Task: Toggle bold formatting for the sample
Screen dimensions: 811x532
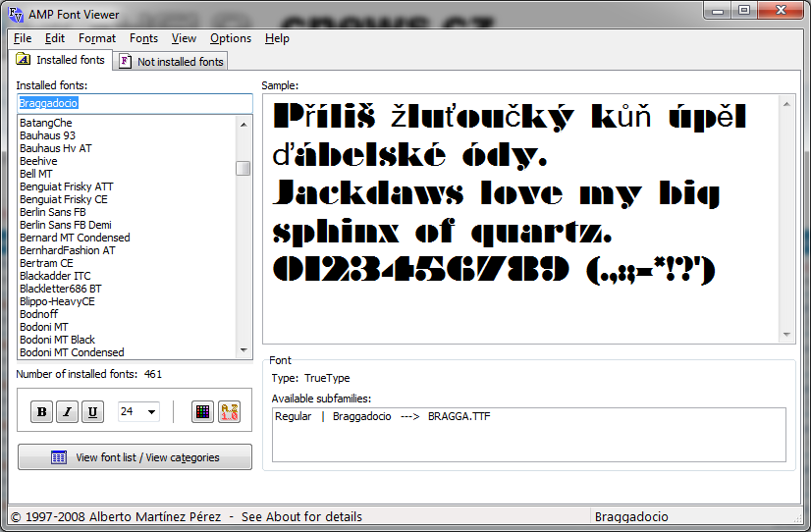Action: tap(41, 412)
